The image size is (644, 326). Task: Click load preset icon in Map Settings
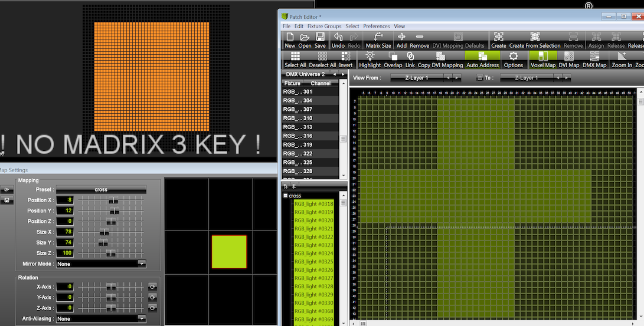click(6, 189)
